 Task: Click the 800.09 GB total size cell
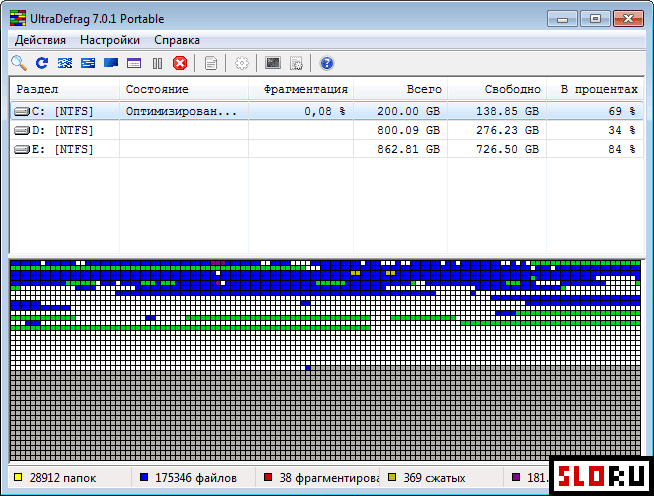coord(408,130)
